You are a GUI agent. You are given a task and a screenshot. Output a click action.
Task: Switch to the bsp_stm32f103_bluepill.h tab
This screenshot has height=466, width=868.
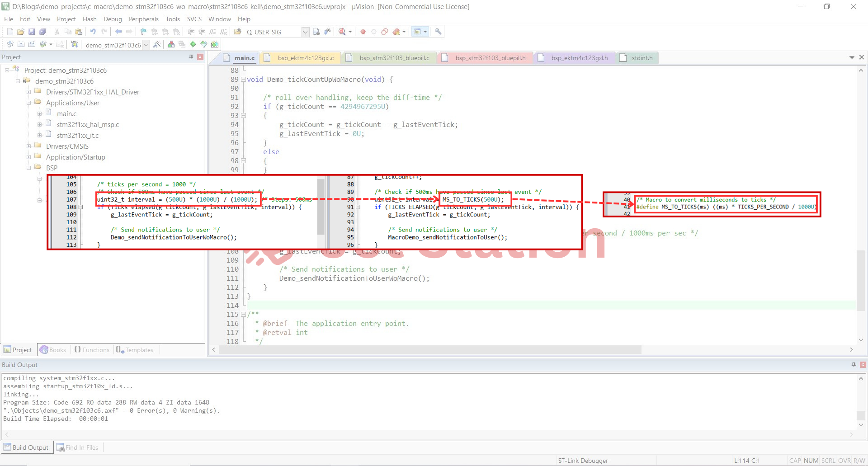[x=490, y=58]
